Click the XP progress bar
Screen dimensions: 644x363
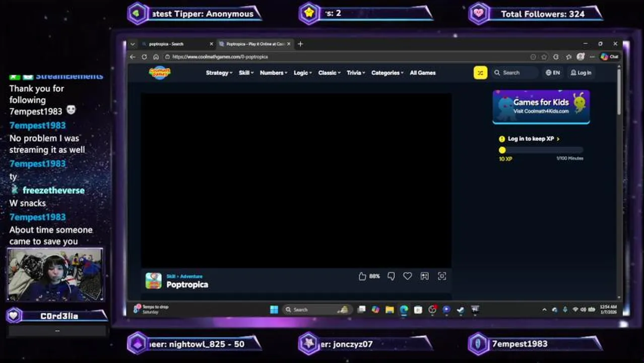pos(541,150)
